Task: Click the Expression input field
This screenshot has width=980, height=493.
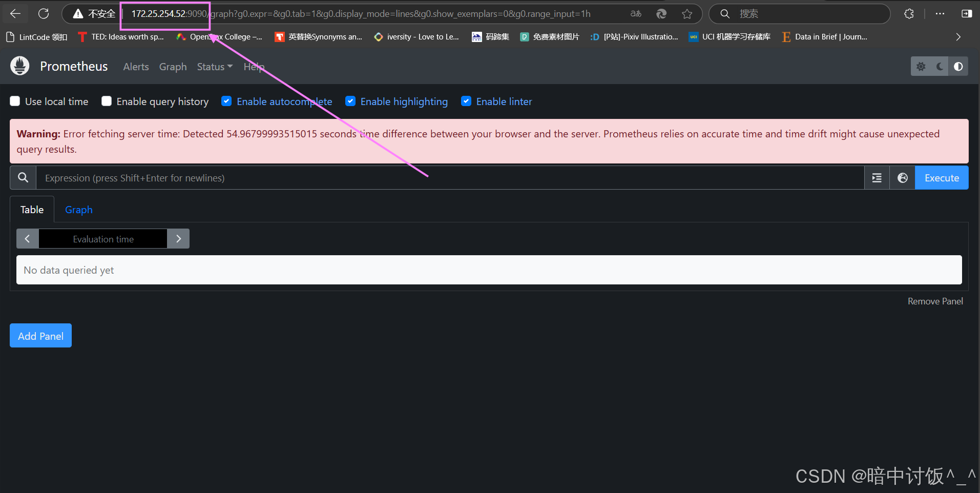Action: [450, 178]
